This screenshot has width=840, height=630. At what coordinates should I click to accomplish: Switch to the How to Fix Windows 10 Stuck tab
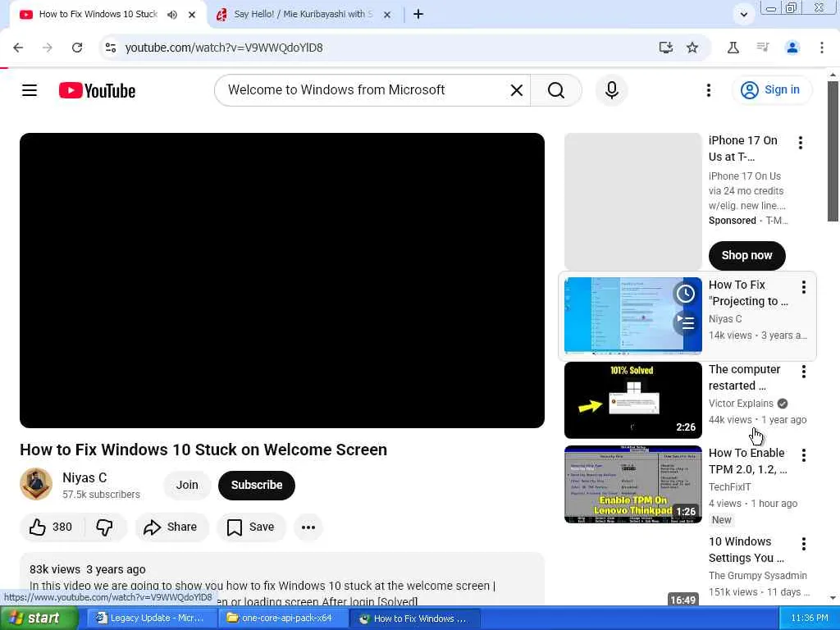98,15
